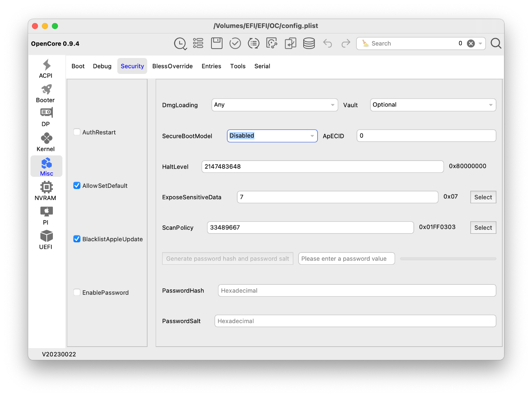
Task: Open the recent files clock icon
Action: (x=180, y=43)
